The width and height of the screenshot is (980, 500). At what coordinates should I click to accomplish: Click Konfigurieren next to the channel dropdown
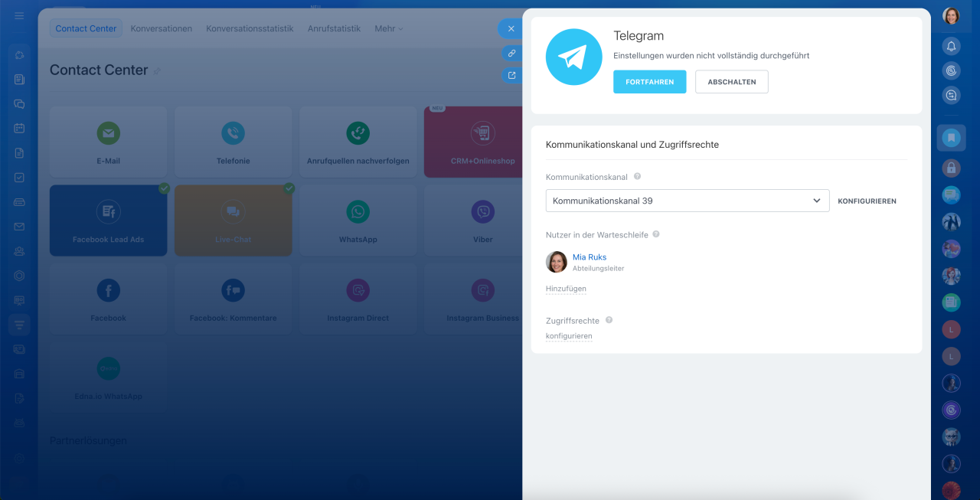point(867,201)
